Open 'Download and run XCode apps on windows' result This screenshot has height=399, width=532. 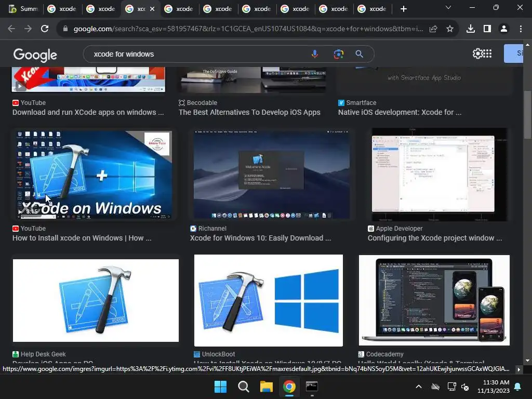[88, 112]
